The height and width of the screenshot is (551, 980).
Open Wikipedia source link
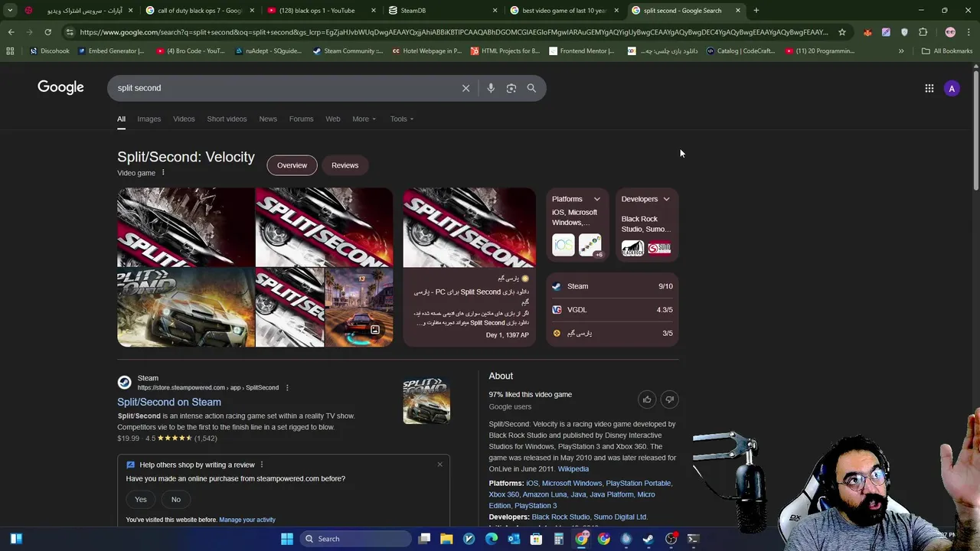[573, 469]
